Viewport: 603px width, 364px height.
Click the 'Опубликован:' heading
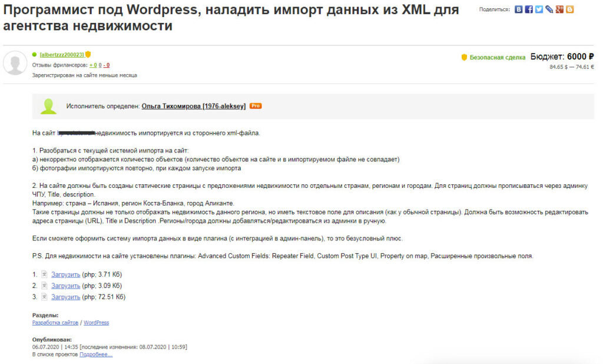coord(52,340)
